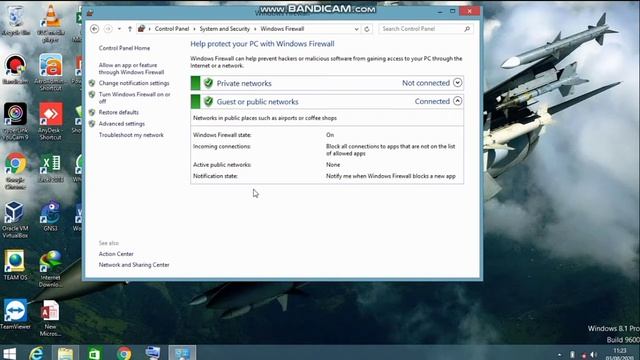Select System and Security breadcrumb
The width and height of the screenshot is (640, 360).
[224, 29]
